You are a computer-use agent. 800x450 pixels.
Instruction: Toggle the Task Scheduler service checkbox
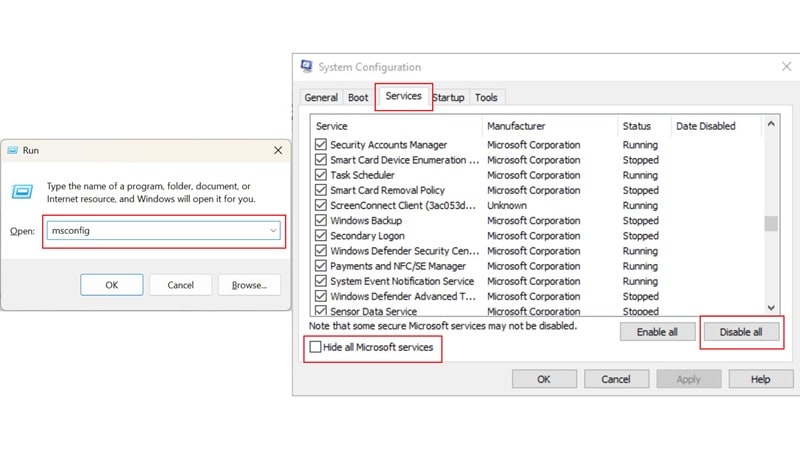[x=320, y=175]
